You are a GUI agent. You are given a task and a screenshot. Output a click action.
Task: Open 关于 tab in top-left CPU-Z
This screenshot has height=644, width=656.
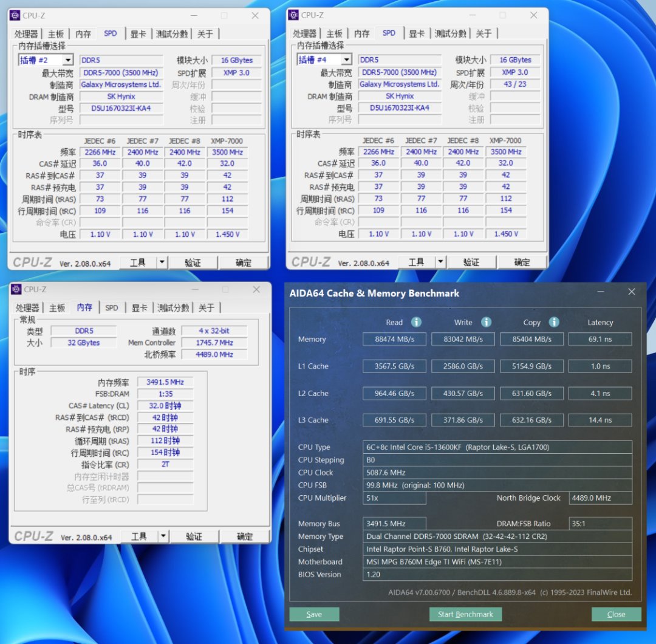click(205, 34)
